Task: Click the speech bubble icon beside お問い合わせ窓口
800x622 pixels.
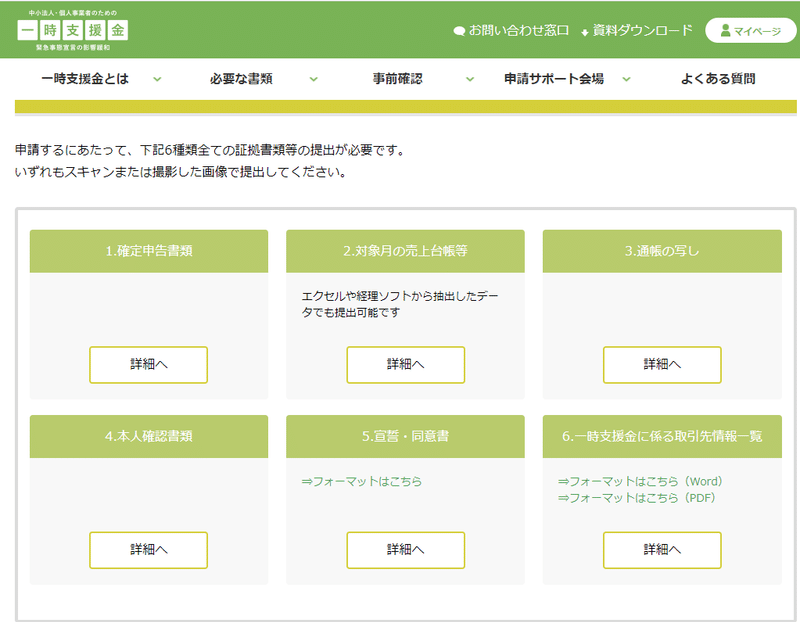Action: click(459, 31)
